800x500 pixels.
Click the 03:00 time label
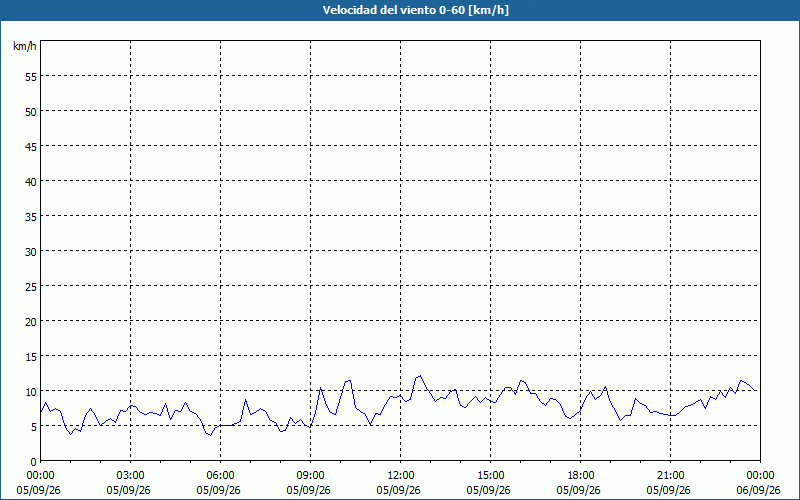click(x=131, y=476)
